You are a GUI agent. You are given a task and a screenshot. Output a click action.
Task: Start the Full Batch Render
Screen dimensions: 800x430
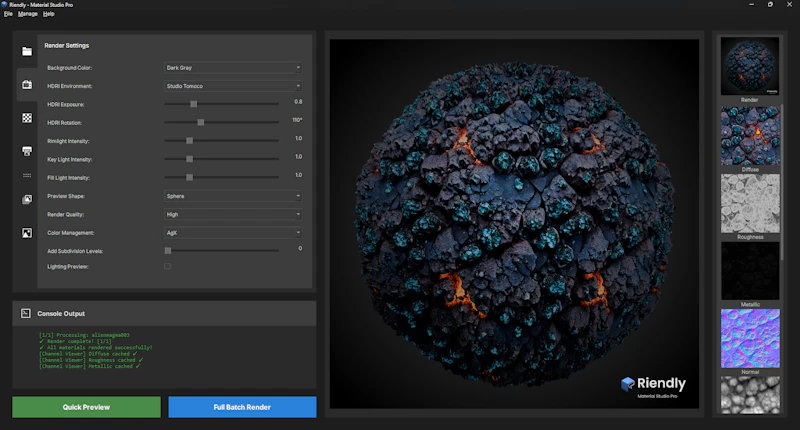[x=242, y=407]
